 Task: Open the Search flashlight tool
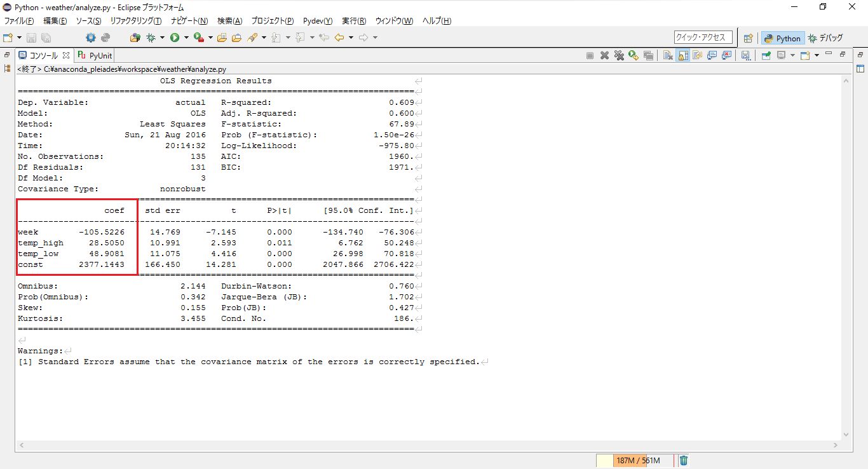click(x=254, y=37)
